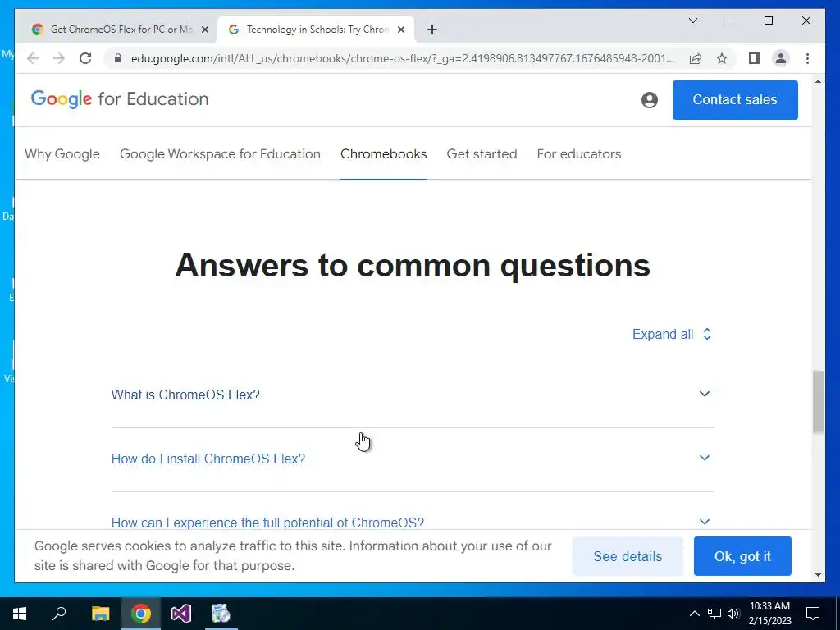The image size is (840, 630).
Task: Accept cookies with Ok, got it
Action: coord(742,556)
